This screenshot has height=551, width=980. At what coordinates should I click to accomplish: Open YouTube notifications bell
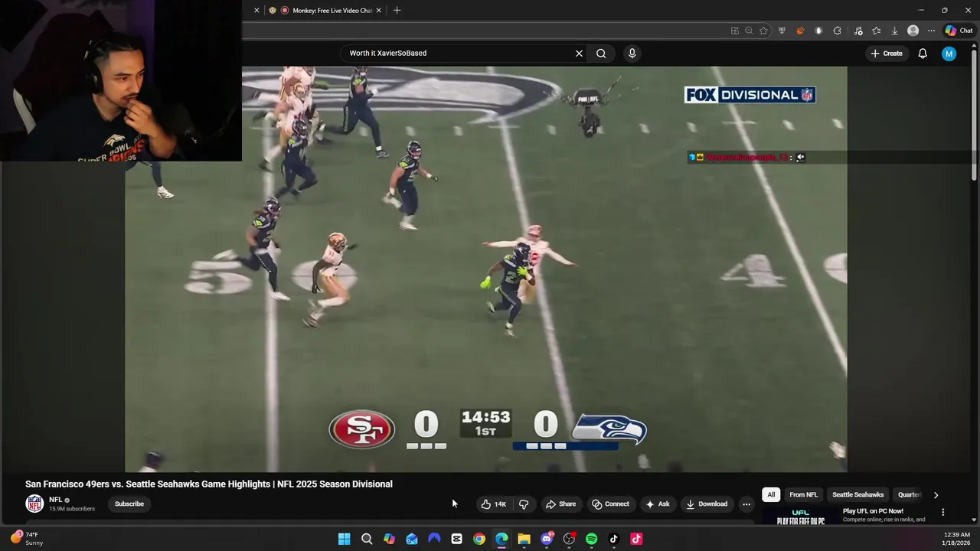pos(923,54)
